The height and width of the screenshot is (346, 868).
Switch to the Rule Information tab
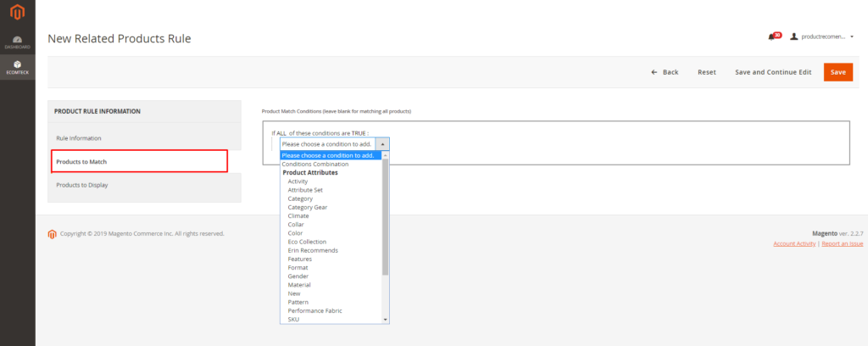[79, 137]
